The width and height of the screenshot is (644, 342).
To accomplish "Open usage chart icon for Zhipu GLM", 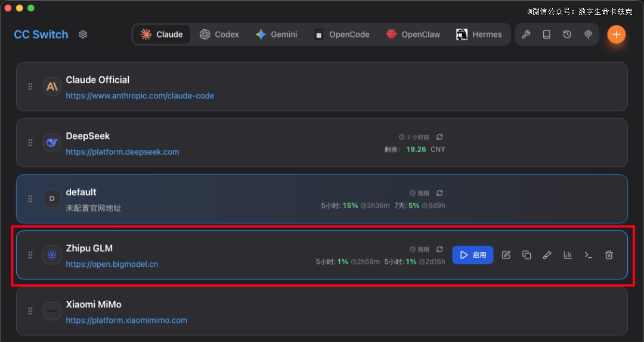I will [568, 255].
